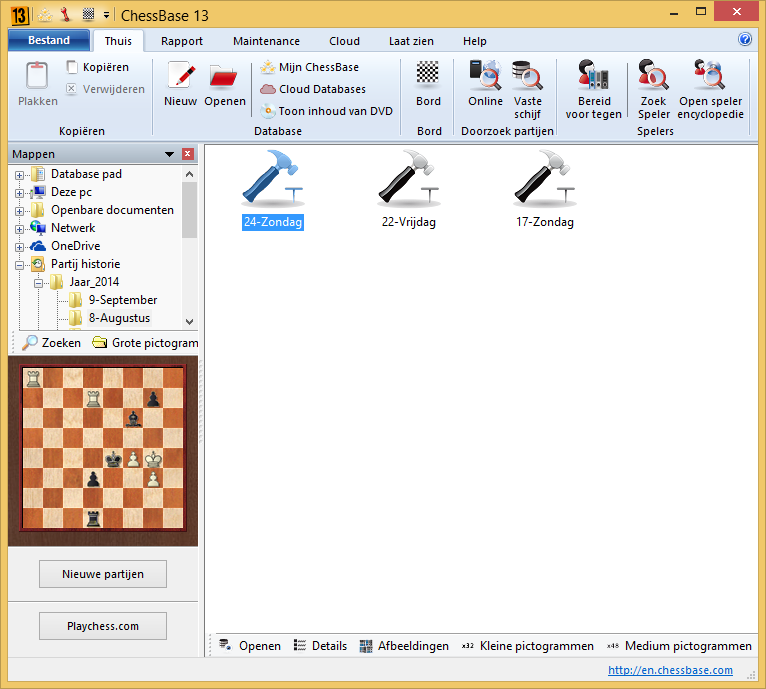Screen dimensions: 766x689
Task: Open the Bord chessboard icon
Action: click(428, 73)
